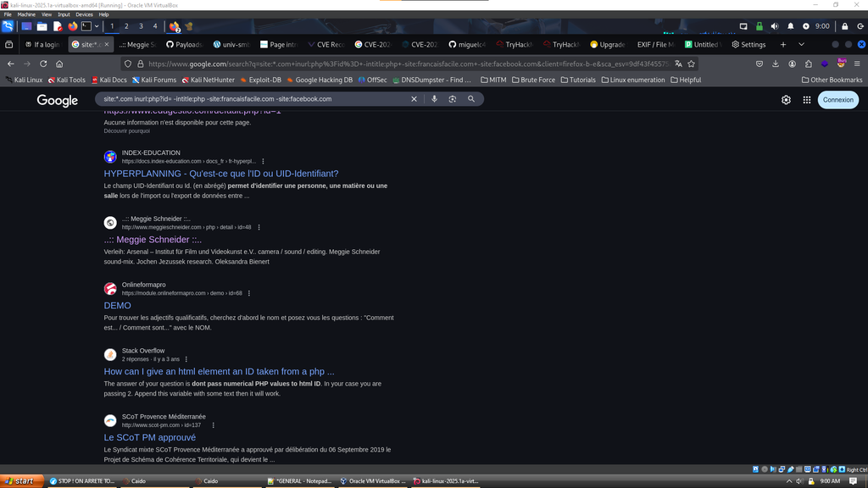Viewport: 868px width, 488px height.
Task: Click the Google search by voice microphone icon
Action: tap(435, 99)
